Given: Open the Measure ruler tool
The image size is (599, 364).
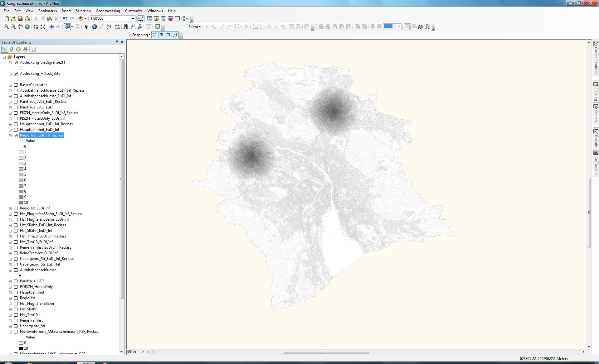Looking at the screenshot, I should pos(117,27).
